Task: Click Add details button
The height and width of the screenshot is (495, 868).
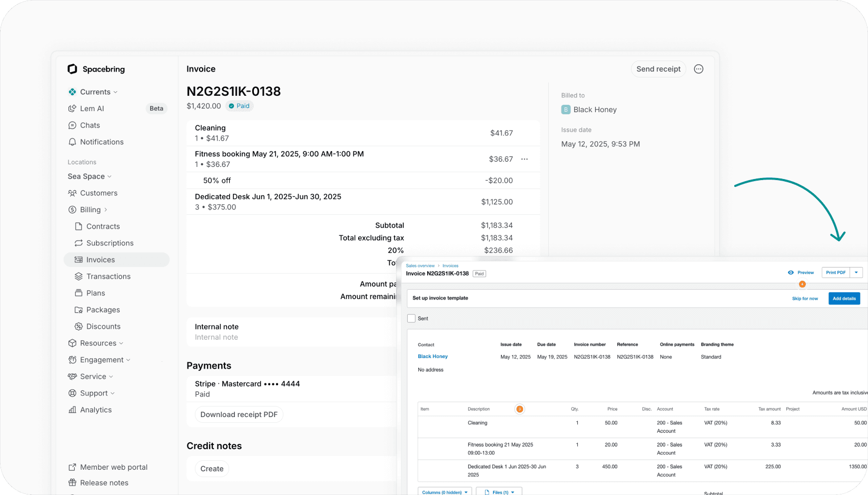Action: click(x=844, y=299)
